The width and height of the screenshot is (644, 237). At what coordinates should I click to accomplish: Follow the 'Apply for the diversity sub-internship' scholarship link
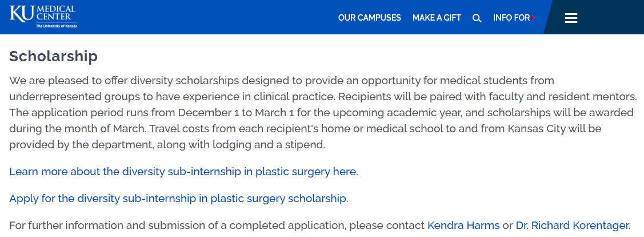point(178,199)
